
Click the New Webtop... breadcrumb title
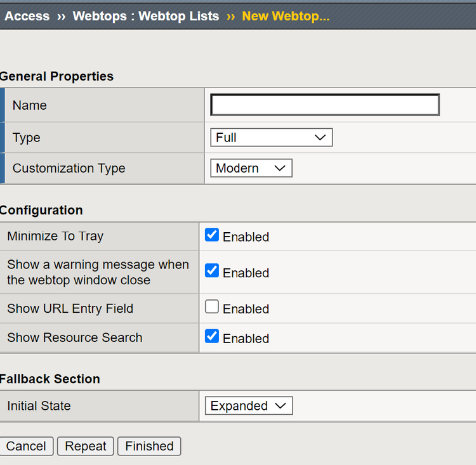[286, 16]
